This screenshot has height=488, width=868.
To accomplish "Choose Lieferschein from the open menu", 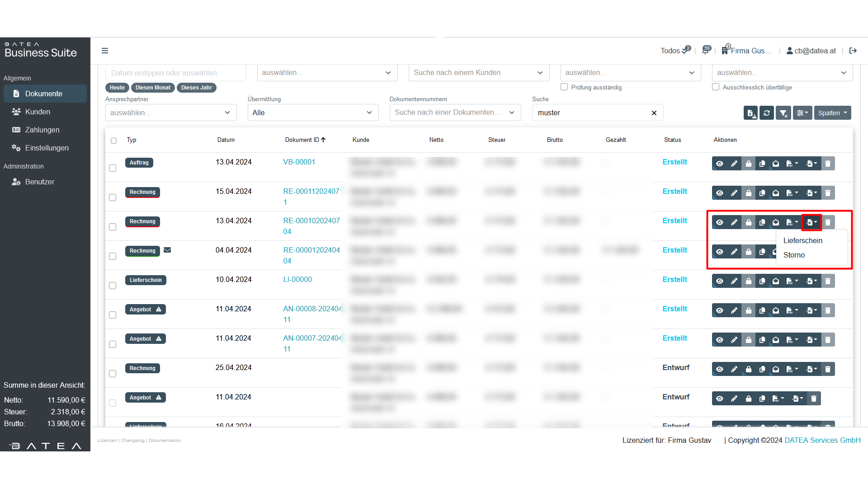I will (x=803, y=240).
